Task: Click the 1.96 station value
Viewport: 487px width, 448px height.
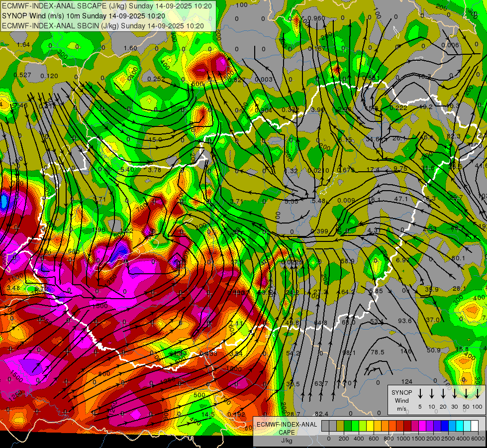Action: pos(99,230)
